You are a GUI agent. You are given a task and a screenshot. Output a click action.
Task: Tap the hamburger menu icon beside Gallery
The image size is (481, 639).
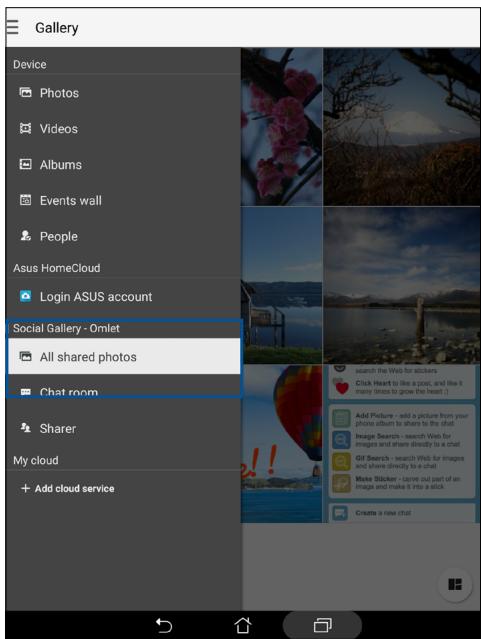pyautogui.click(x=12, y=27)
